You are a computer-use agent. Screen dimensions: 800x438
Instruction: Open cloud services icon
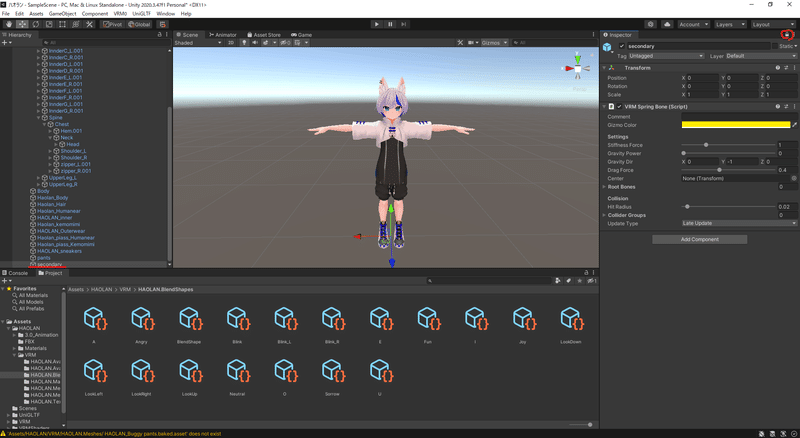coord(667,24)
